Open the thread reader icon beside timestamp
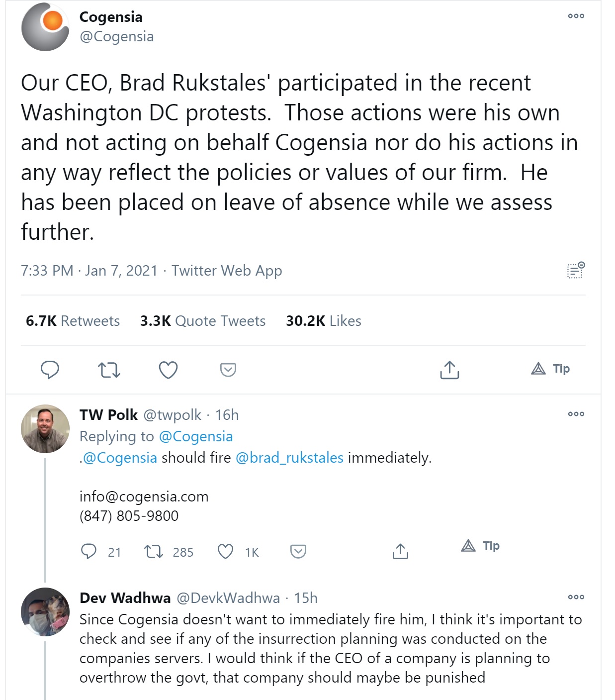This screenshot has width=615, height=700. click(x=576, y=270)
